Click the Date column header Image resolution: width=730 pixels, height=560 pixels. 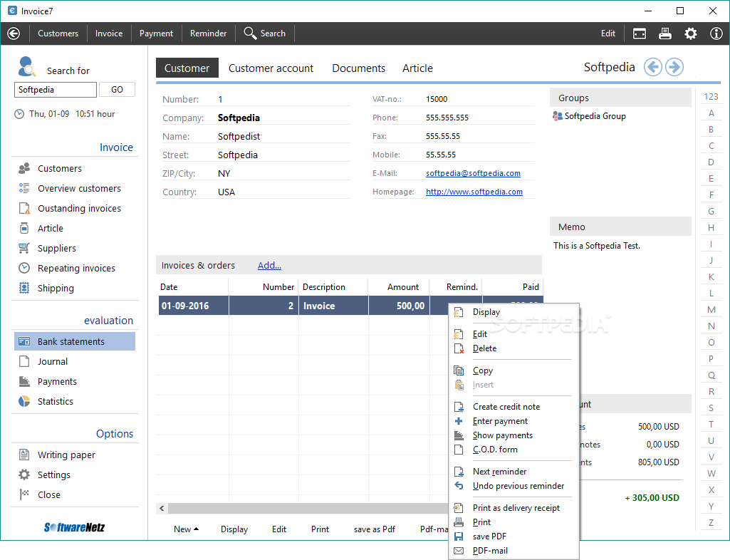tap(193, 287)
